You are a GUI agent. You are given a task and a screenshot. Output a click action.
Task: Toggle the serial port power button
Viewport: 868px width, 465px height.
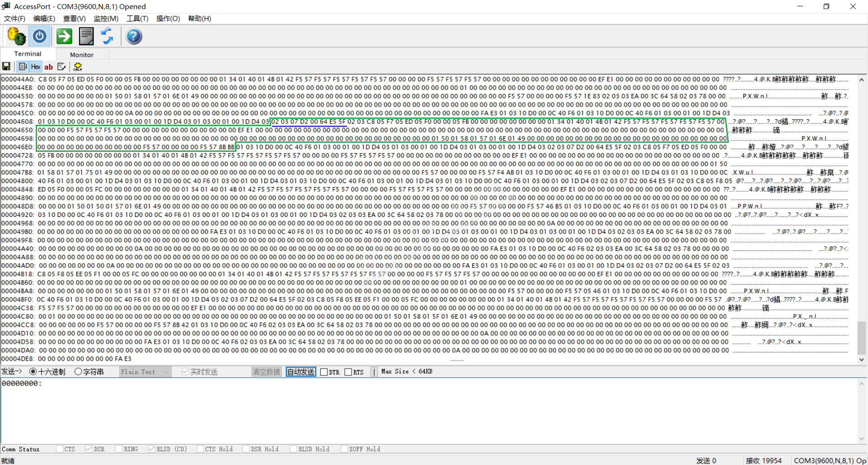pyautogui.click(x=40, y=36)
